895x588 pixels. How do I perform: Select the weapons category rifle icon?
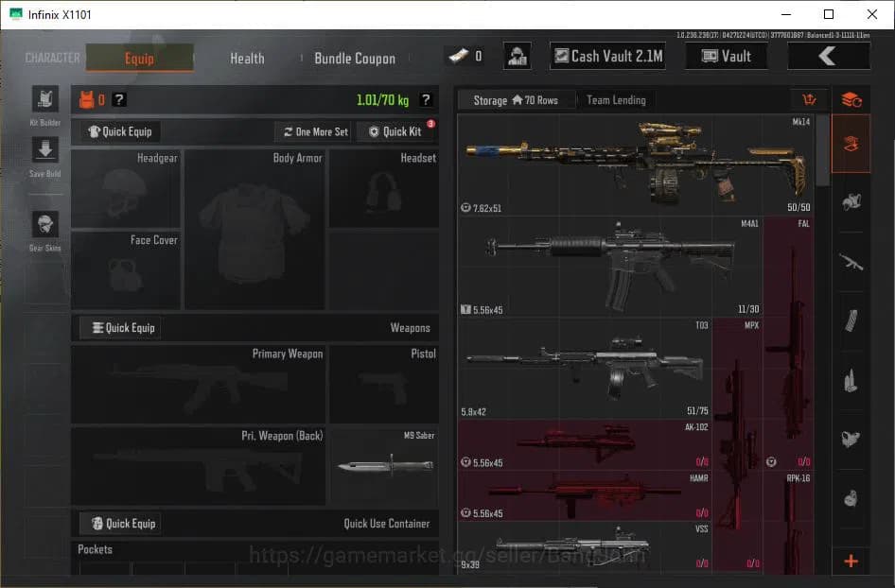[x=851, y=262]
